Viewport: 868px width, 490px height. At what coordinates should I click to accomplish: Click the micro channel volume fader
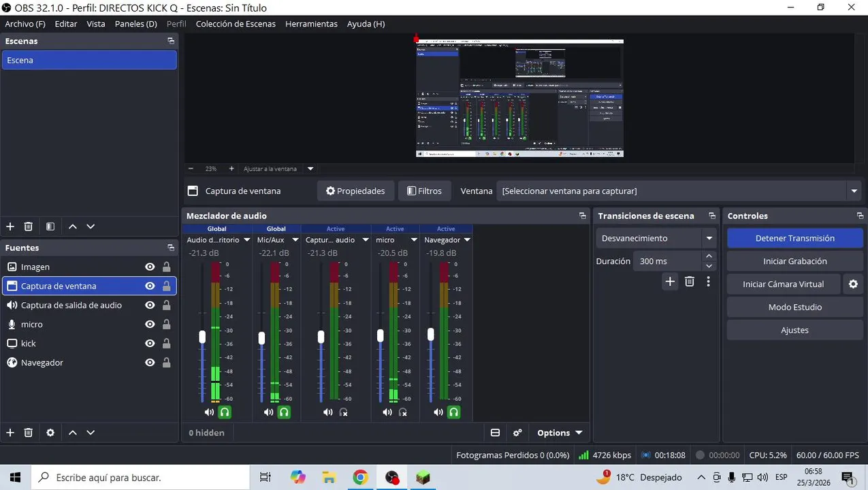point(381,336)
